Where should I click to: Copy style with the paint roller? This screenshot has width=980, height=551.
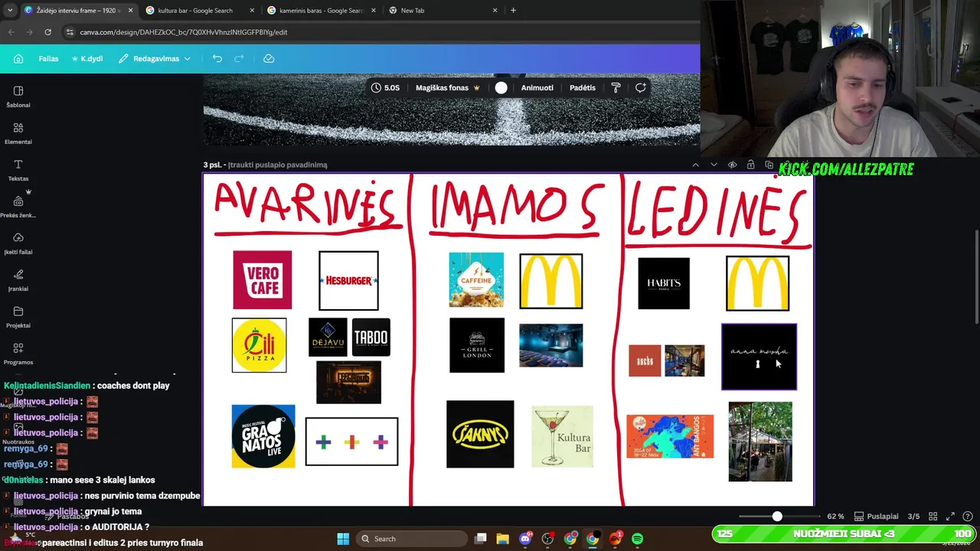(616, 88)
